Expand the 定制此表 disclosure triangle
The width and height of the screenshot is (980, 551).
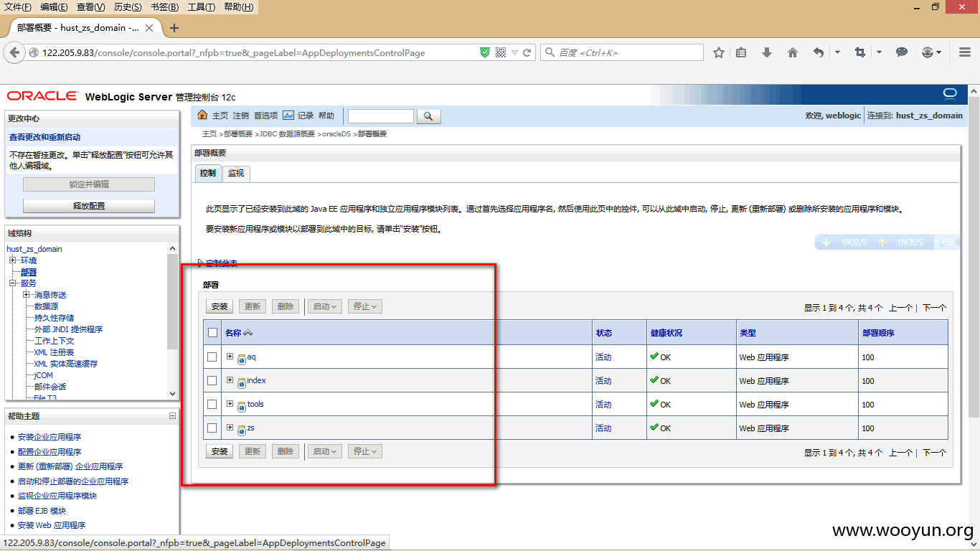click(x=200, y=263)
